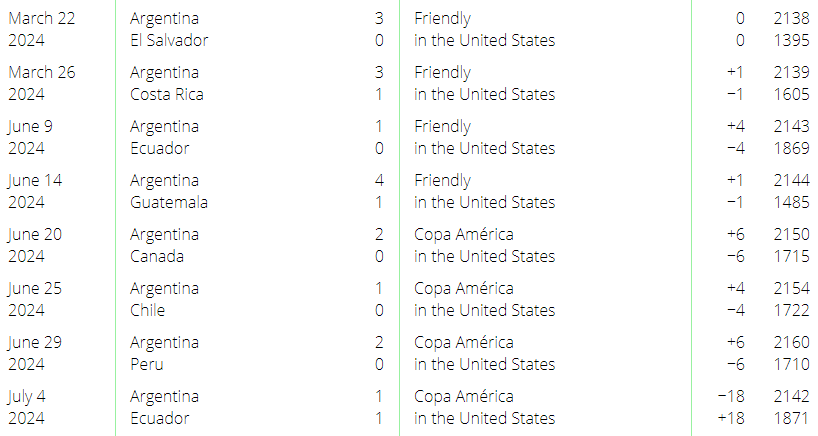Click Argentina in March 22 match
The image size is (818, 436).
[164, 19]
